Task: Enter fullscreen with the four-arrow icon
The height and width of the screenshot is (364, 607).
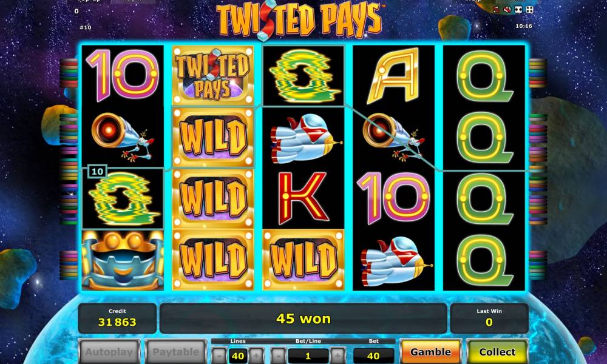Action: point(529,10)
